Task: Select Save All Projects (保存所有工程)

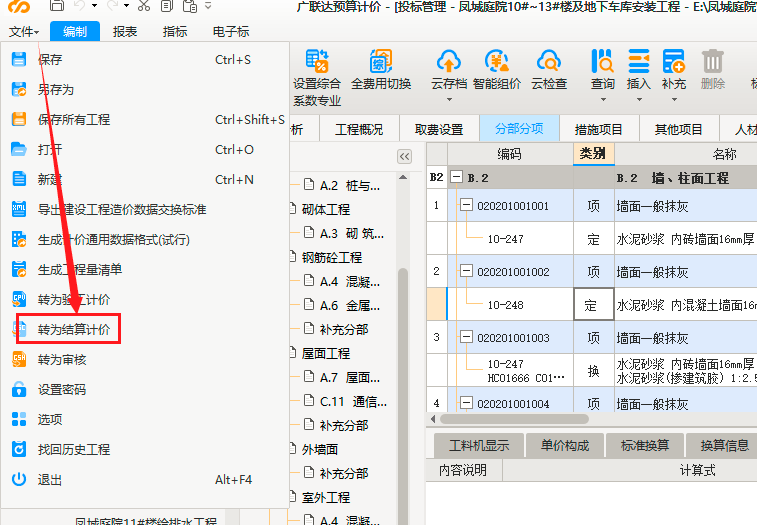Action: [x=145, y=120]
